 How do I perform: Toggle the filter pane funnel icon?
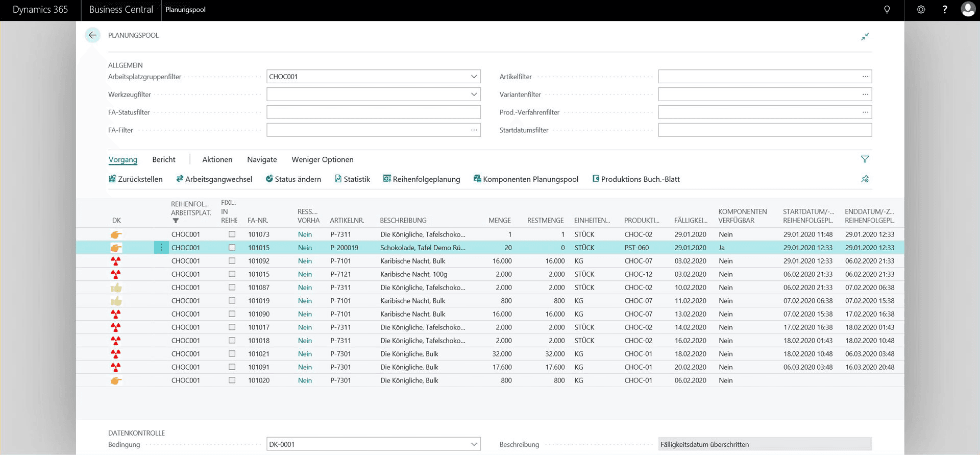(865, 159)
